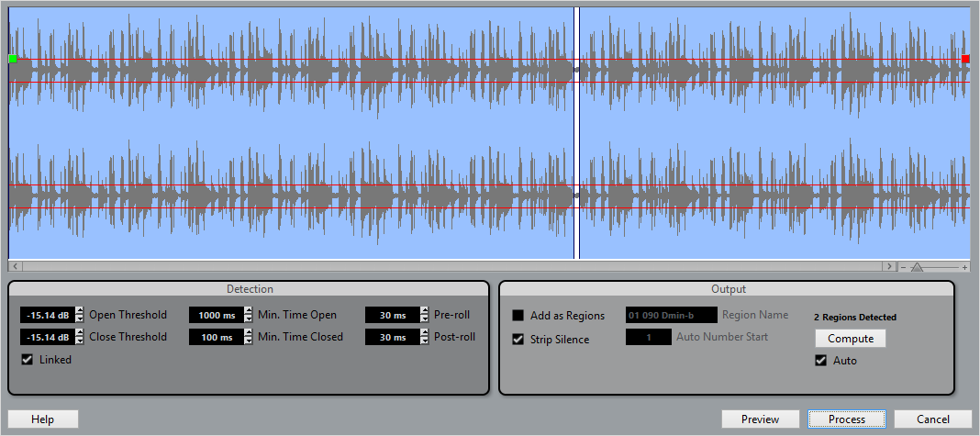Viewport: 980px width, 436px height.
Task: Click the Min. Time Open value field
Action: click(217, 315)
